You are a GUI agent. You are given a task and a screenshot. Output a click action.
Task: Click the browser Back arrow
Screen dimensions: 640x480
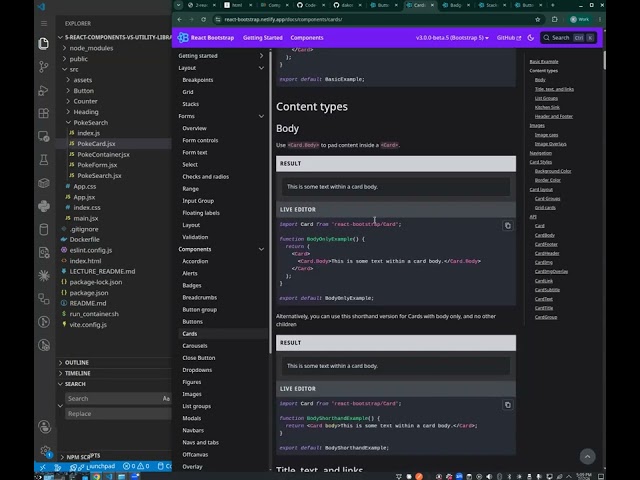(x=180, y=19)
